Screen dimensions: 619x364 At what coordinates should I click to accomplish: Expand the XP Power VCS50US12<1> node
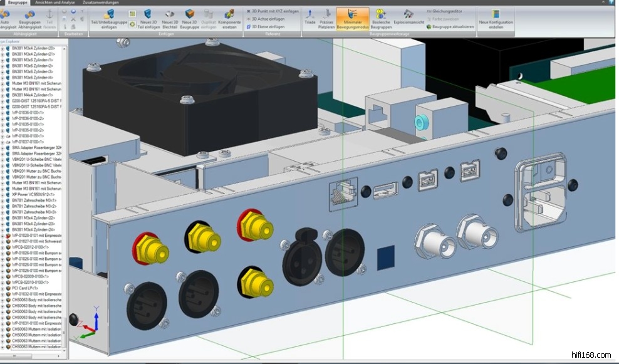pyautogui.click(x=2, y=194)
